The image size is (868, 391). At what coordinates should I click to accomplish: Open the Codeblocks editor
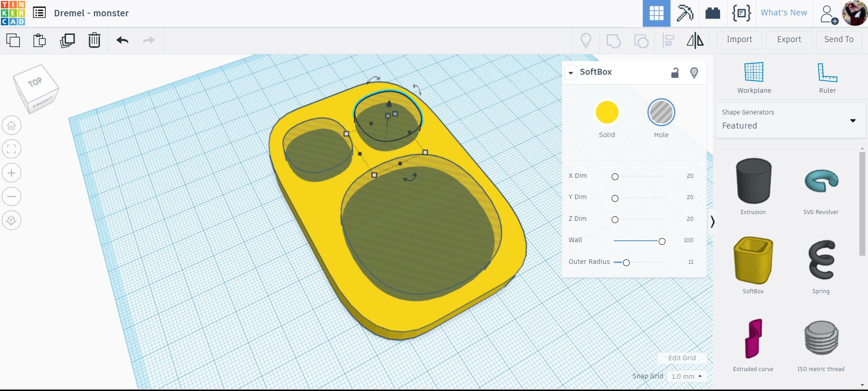coord(741,13)
